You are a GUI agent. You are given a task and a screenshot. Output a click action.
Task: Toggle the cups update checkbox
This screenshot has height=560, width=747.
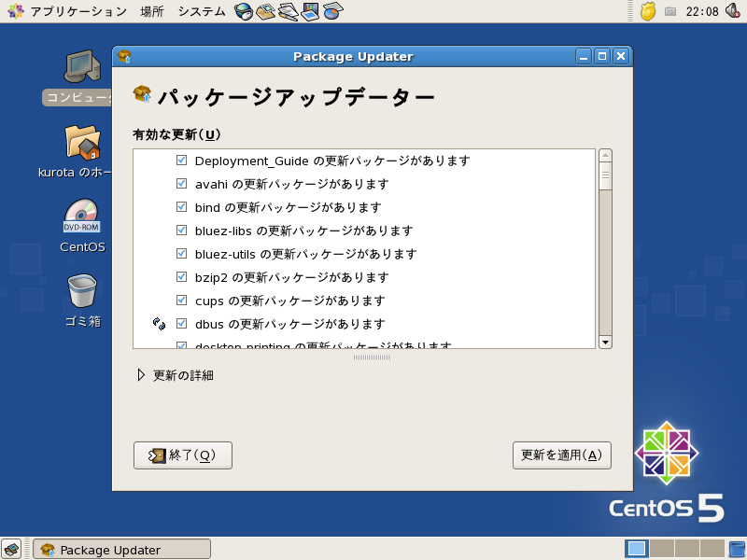181,300
